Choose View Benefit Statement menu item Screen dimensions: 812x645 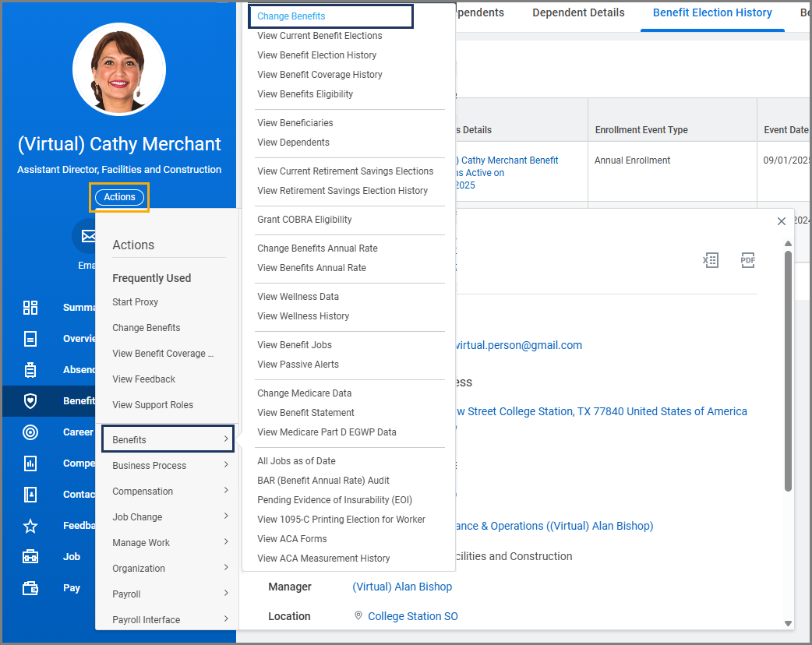(305, 413)
